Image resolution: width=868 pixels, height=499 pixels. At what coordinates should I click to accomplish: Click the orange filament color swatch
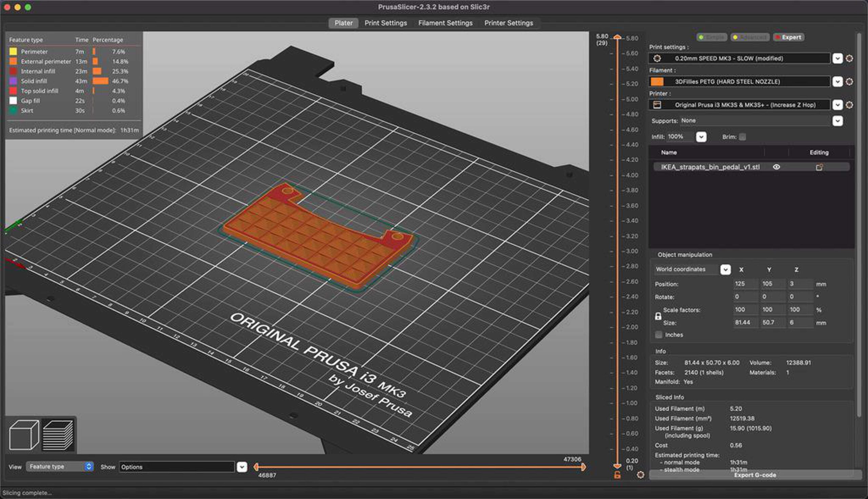(x=657, y=82)
